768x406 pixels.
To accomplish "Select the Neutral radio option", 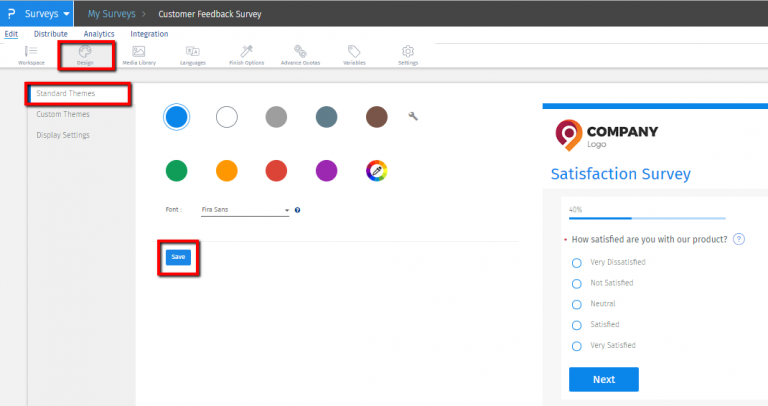I will pyautogui.click(x=576, y=304).
